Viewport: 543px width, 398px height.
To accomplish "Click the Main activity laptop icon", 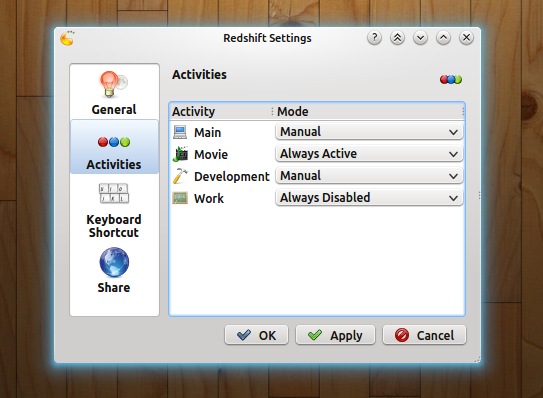I will tap(180, 132).
